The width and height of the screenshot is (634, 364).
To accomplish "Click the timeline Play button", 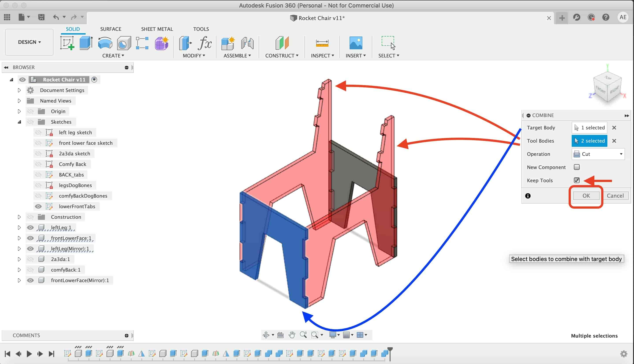I will 29,354.
